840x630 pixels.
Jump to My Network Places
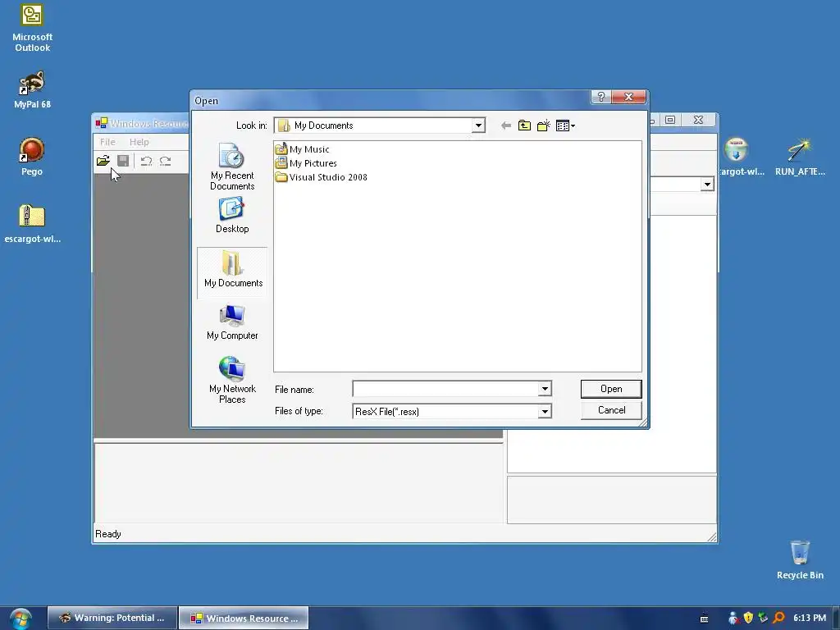tap(232, 381)
